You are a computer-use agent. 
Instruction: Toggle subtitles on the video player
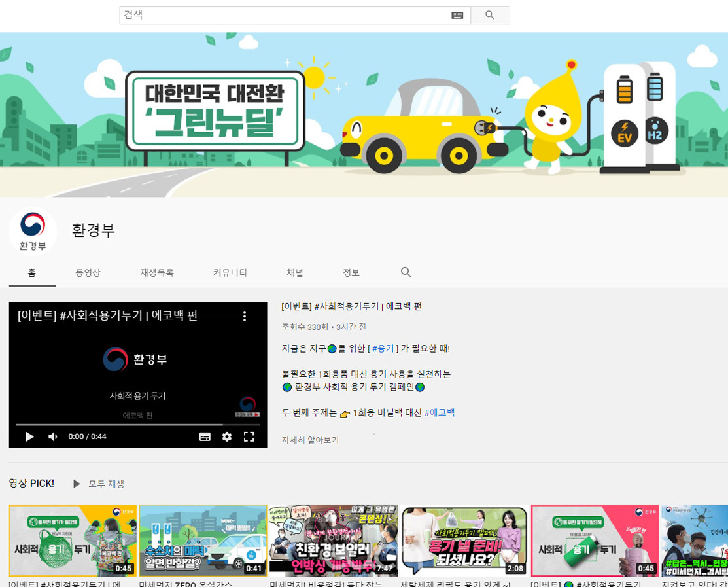[205, 436]
